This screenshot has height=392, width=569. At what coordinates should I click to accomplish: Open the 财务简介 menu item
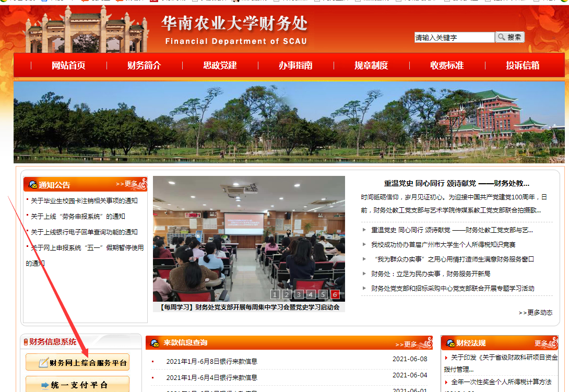pos(144,65)
